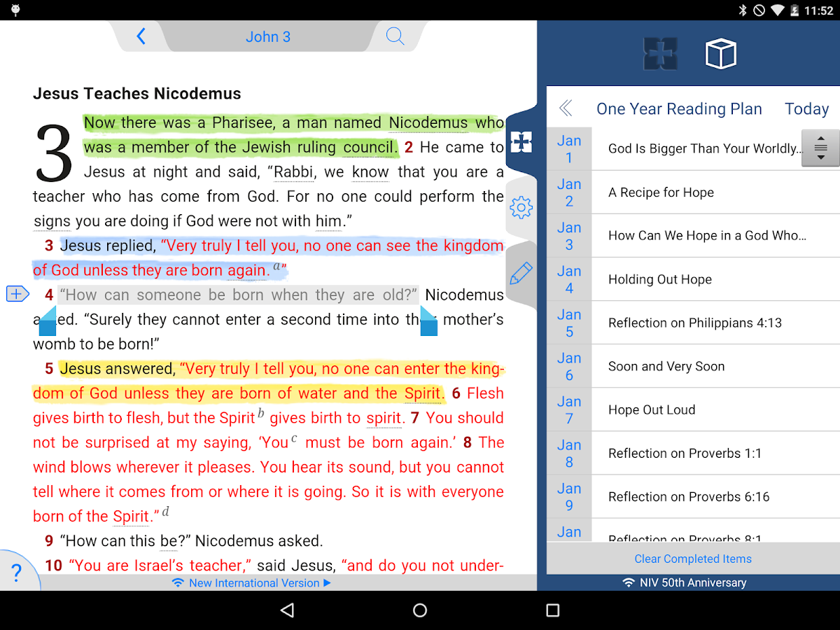
Task: Open footnote d after 'Spirit.'
Action: point(166,511)
